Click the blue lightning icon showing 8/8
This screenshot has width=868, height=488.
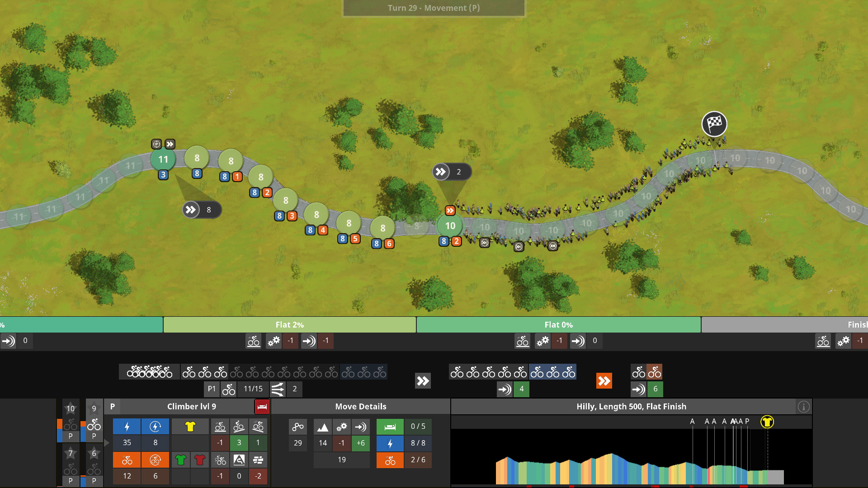[x=390, y=443]
